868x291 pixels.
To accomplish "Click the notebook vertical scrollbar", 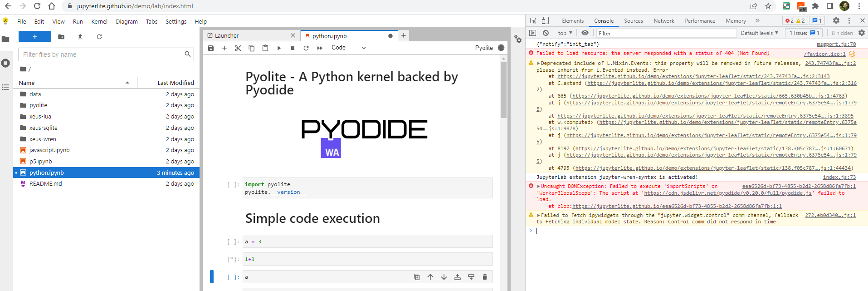I will (x=503, y=90).
